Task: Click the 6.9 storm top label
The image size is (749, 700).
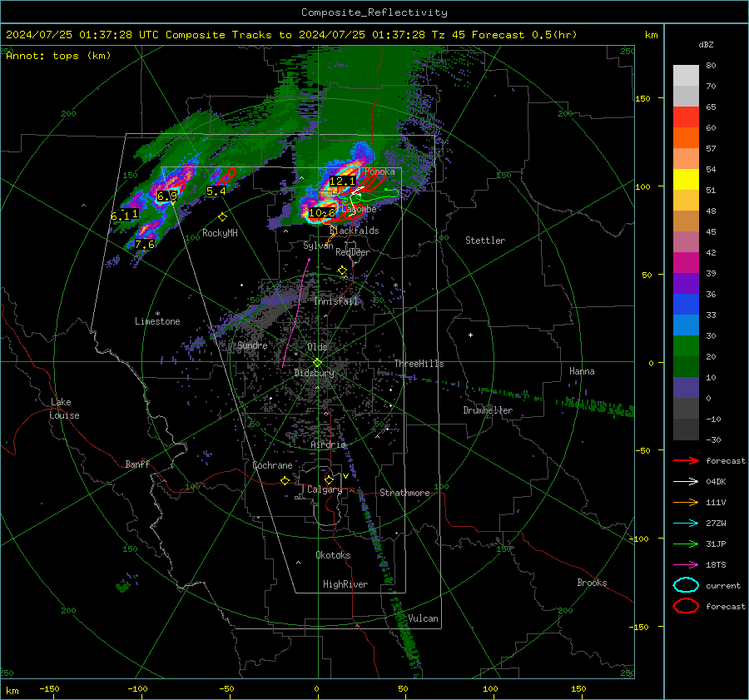Action: [167, 196]
